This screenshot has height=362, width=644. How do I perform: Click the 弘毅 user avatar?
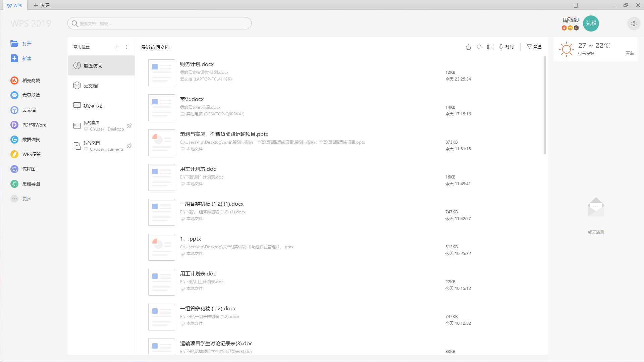591,23
